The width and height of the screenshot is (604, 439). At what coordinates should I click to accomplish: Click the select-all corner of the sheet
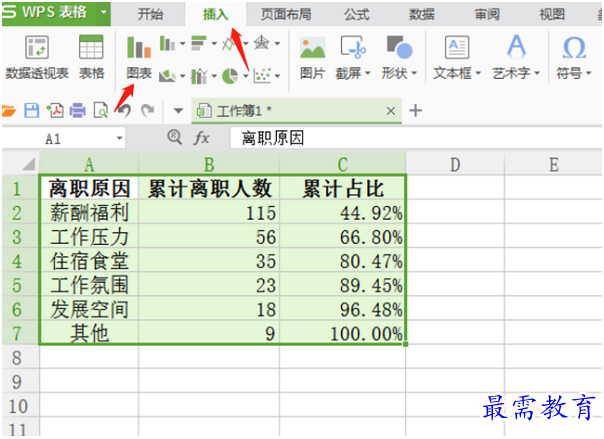tap(20, 164)
